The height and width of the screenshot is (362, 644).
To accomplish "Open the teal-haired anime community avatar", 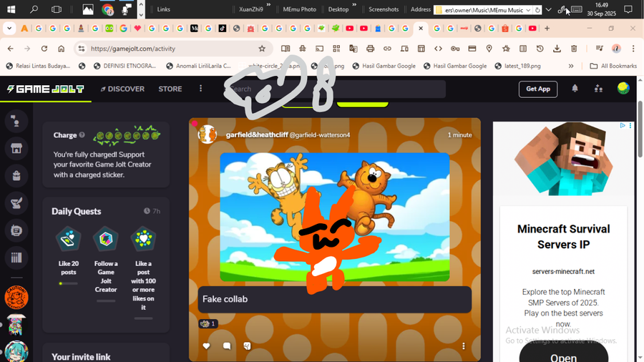I will click(x=16, y=351).
